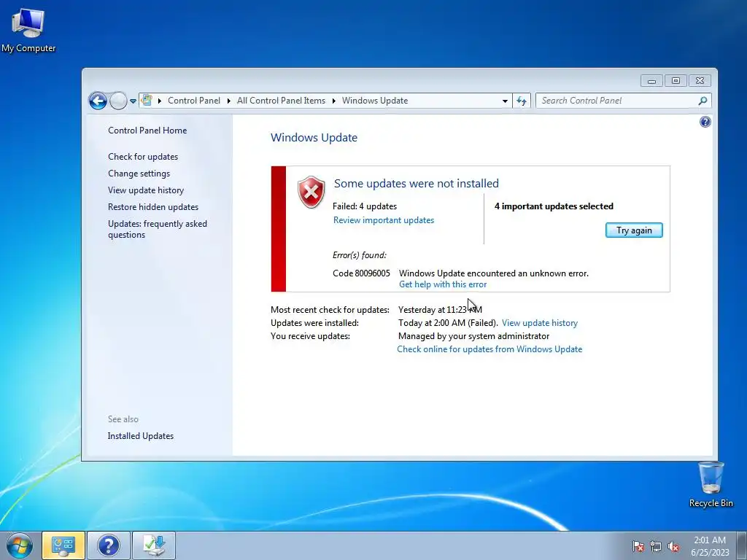This screenshot has height=560, width=747.
Task: Open Control Panel Home
Action: click(147, 131)
